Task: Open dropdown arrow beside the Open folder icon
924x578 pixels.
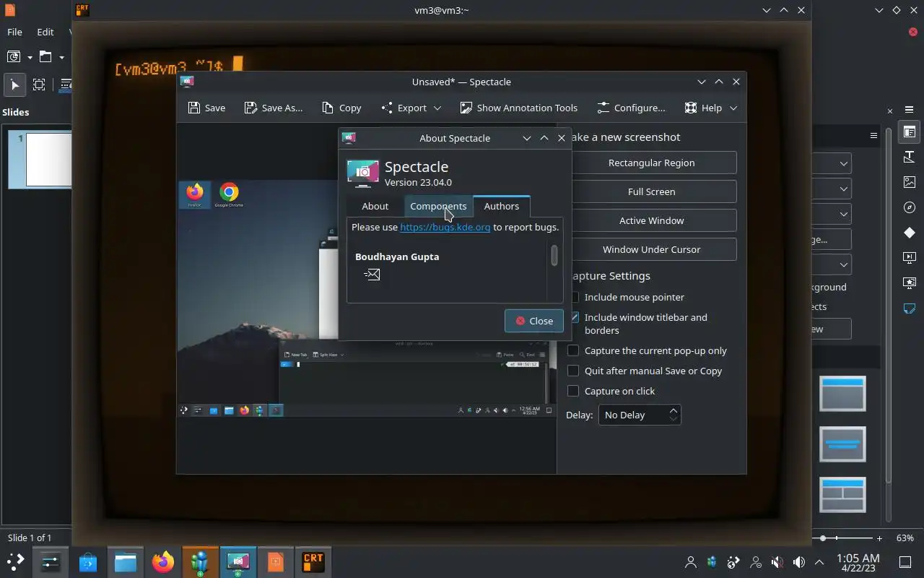Action: coord(61,57)
